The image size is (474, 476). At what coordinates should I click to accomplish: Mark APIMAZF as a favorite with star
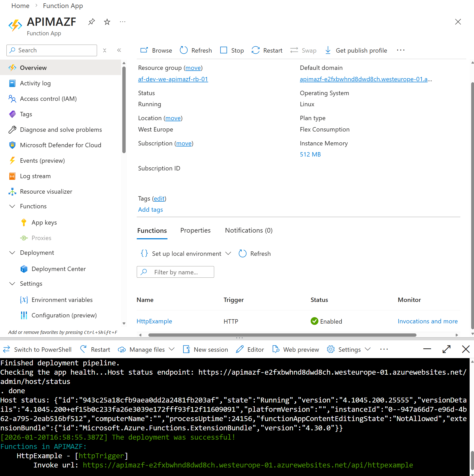(x=107, y=22)
